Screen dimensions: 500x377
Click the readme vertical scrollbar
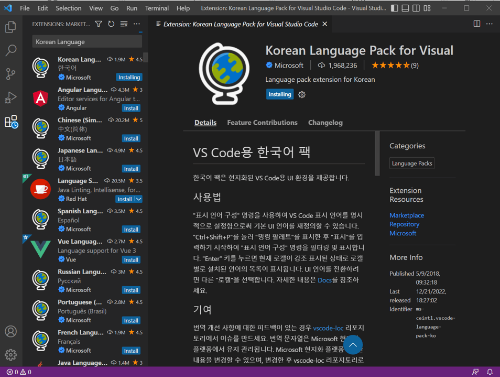[377, 153]
